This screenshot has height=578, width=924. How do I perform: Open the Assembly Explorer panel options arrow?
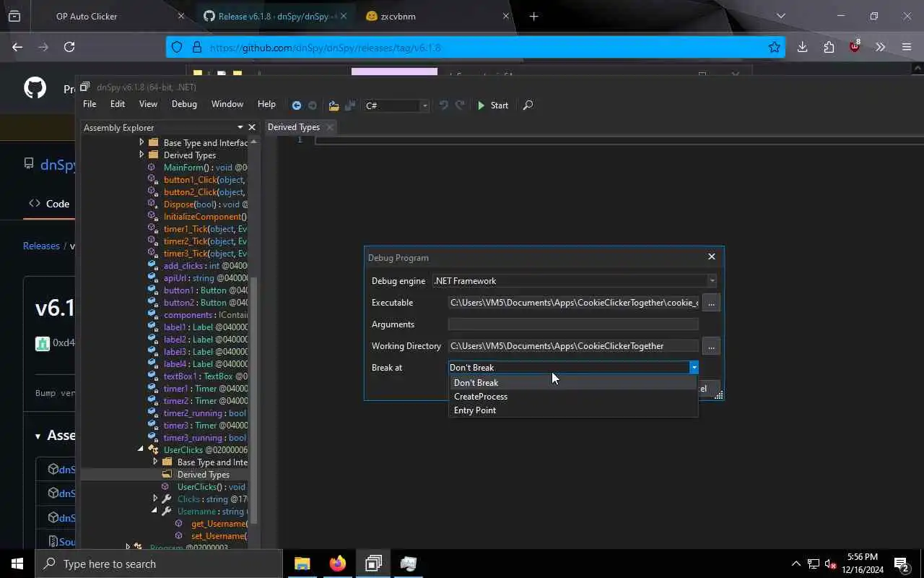(240, 127)
